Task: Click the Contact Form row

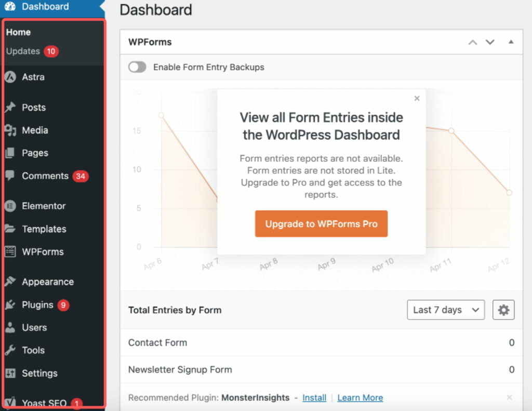Action: tap(321, 342)
